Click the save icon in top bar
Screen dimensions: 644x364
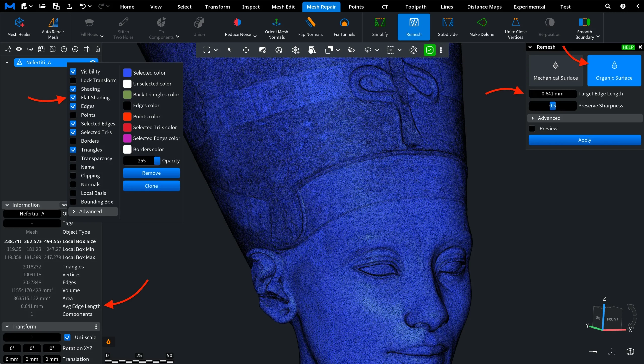56,6
